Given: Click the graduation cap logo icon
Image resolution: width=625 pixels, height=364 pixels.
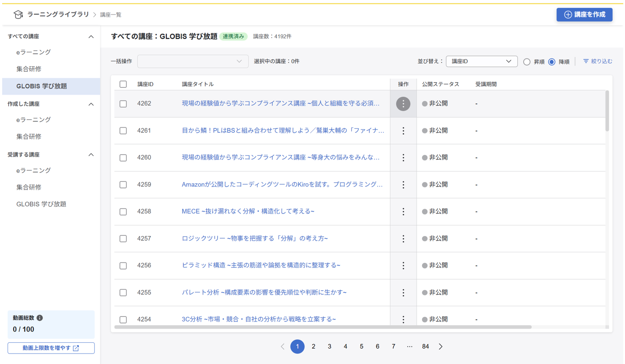Looking at the screenshot, I should click(x=18, y=14).
